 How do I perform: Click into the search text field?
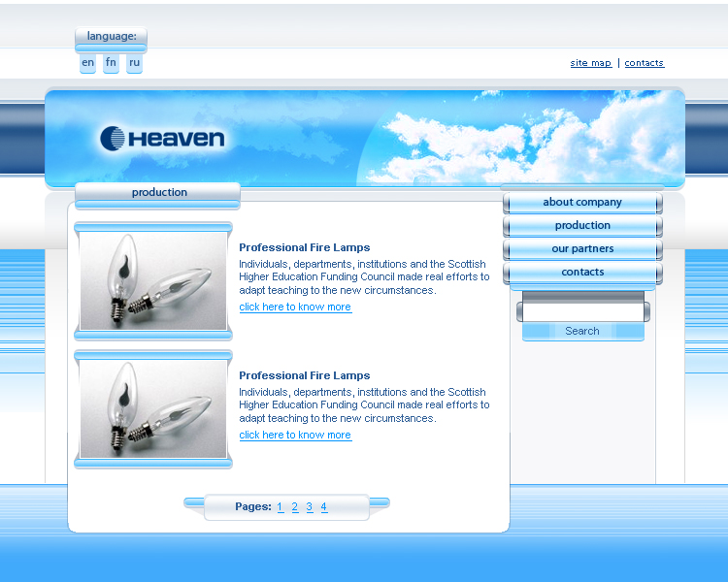coord(582,311)
